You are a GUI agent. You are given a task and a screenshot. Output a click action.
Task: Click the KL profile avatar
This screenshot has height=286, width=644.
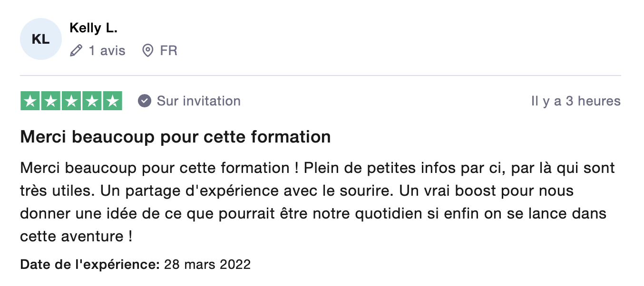pyautogui.click(x=40, y=39)
